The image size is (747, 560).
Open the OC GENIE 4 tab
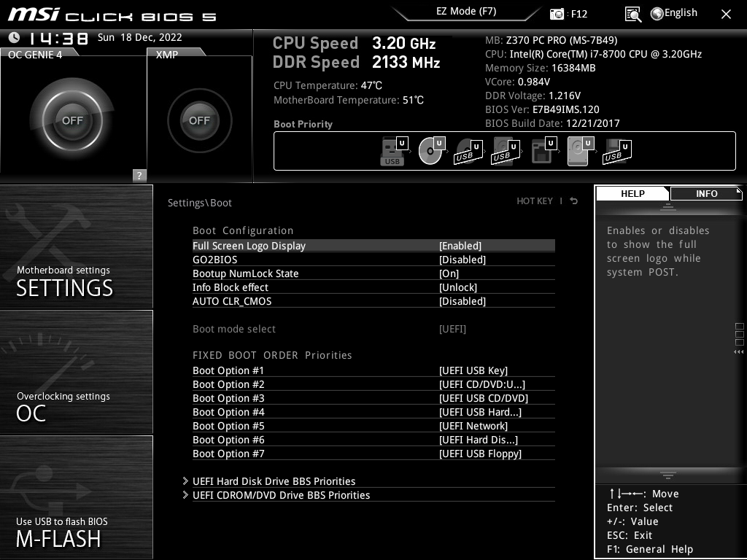35,54
